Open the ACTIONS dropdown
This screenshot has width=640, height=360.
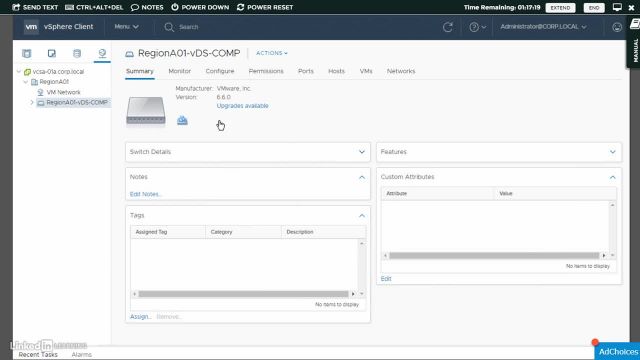tap(272, 53)
